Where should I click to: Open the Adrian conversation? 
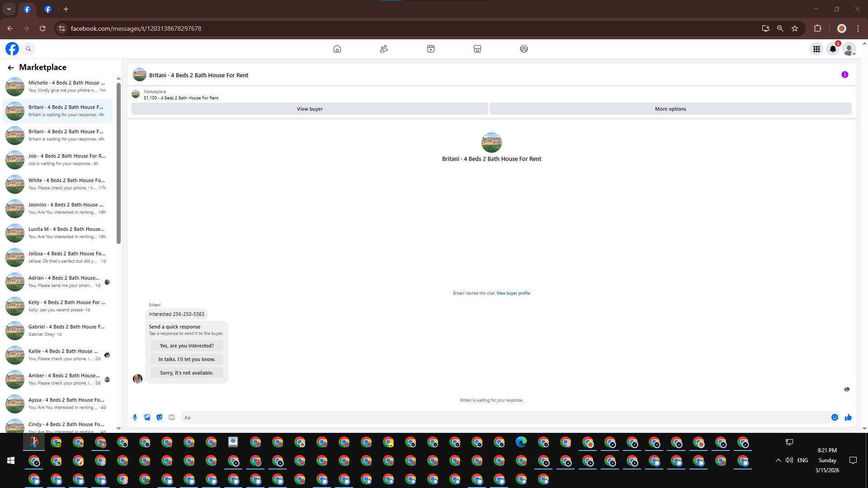pyautogui.click(x=58, y=282)
